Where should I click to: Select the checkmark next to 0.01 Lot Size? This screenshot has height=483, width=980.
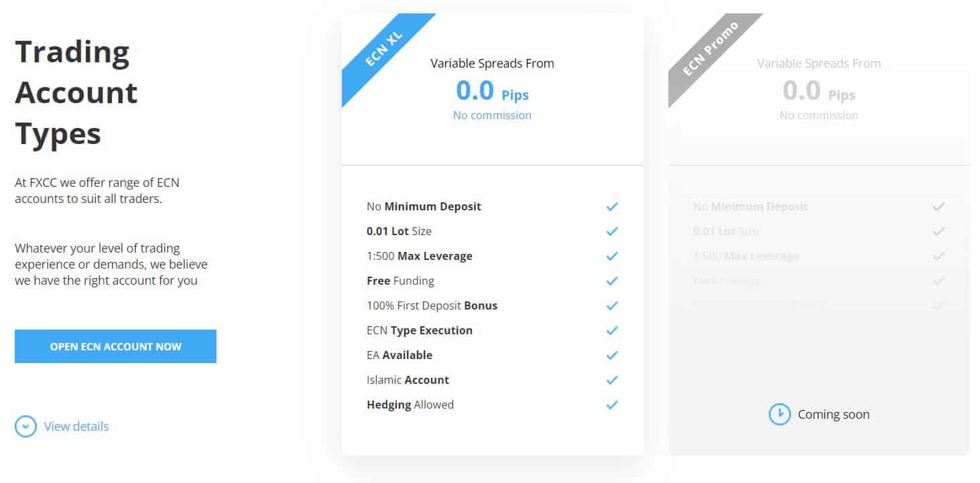click(x=611, y=231)
